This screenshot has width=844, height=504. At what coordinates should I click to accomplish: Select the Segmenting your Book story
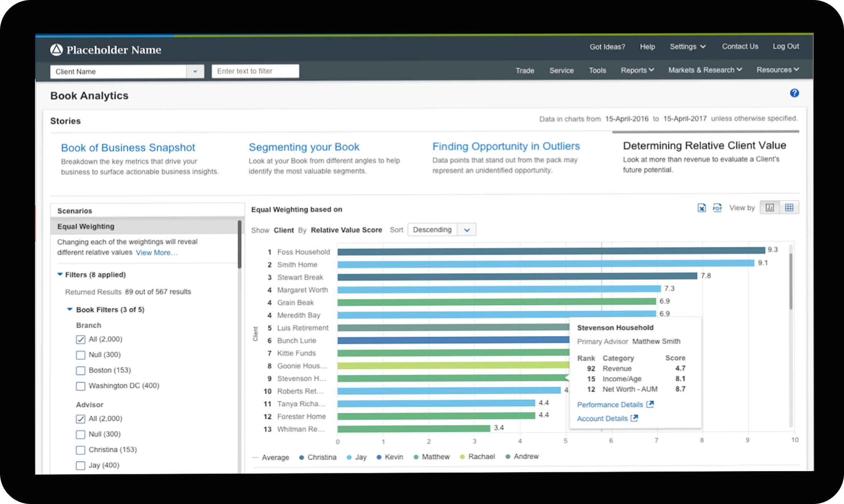pos(304,147)
